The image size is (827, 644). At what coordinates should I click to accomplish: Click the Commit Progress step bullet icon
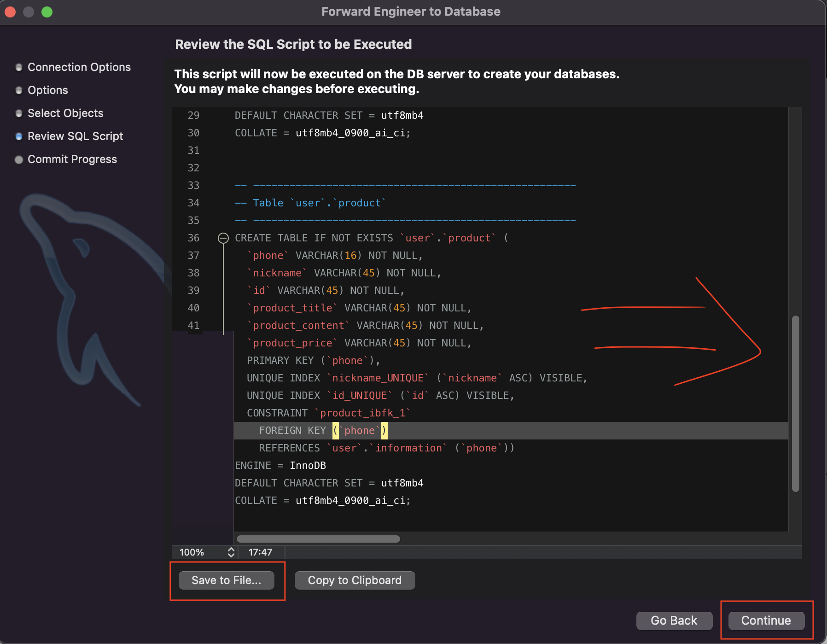[19, 159]
